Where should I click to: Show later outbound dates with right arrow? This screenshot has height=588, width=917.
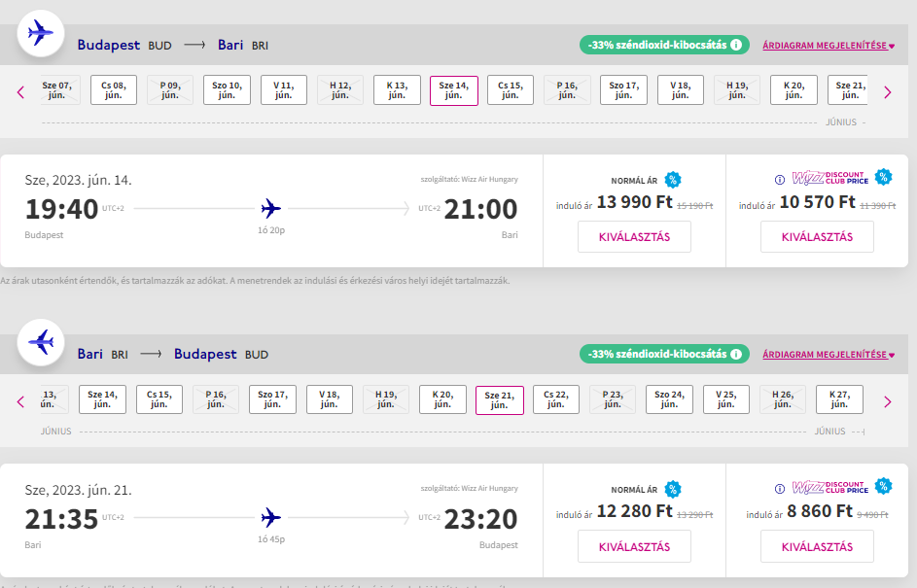click(887, 92)
